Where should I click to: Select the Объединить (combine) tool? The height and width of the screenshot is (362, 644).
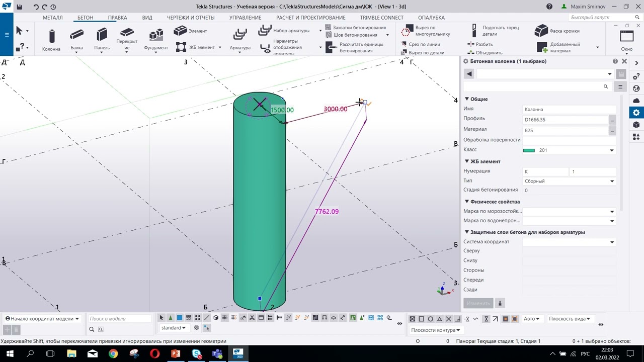click(485, 52)
